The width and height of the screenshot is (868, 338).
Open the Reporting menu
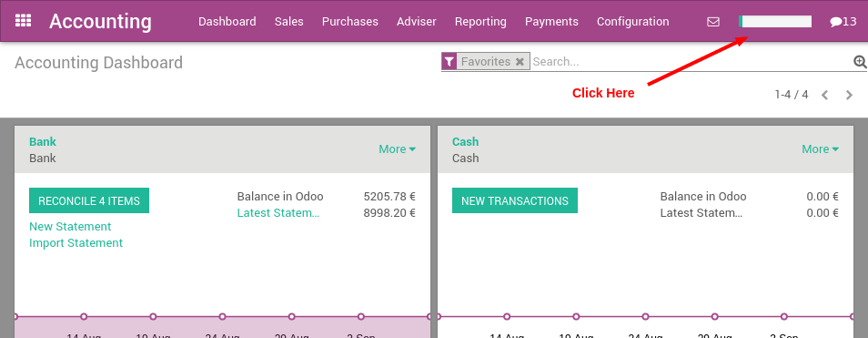[480, 22]
